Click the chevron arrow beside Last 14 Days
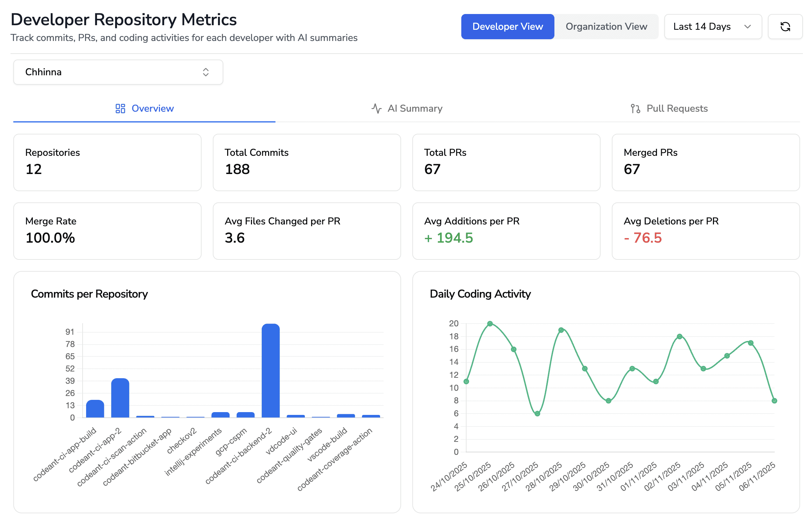The image size is (812, 521). point(748,27)
